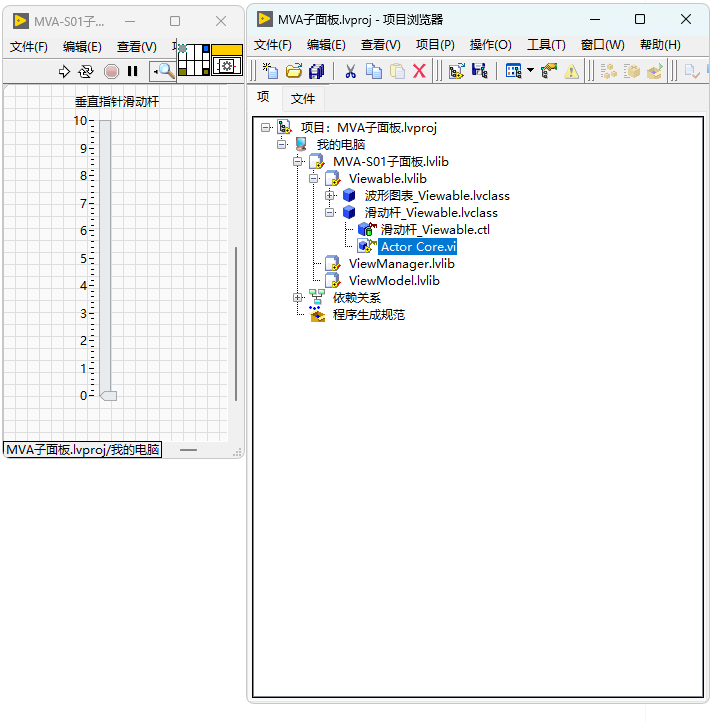Collapse 滑动杆_Viewable.lvclass

330,213
